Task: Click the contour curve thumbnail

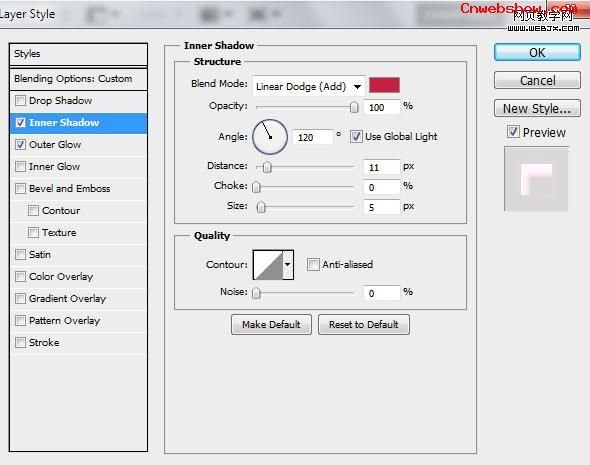Action: point(268,265)
